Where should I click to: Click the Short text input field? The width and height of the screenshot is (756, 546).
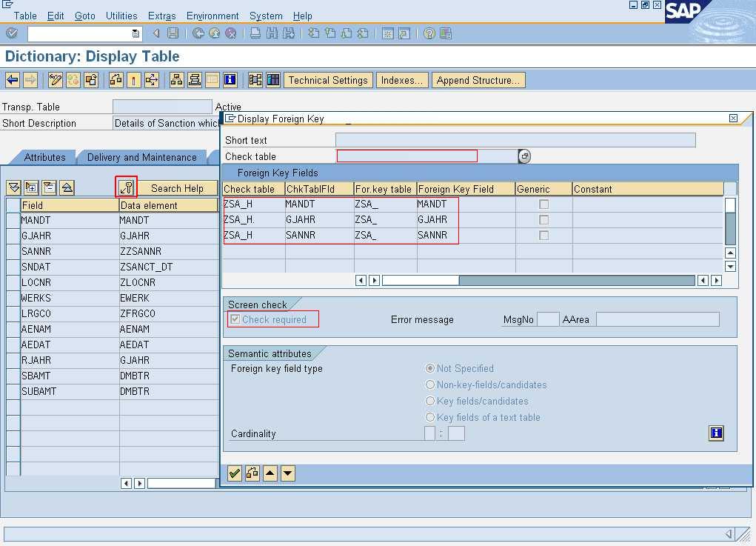[518, 139]
